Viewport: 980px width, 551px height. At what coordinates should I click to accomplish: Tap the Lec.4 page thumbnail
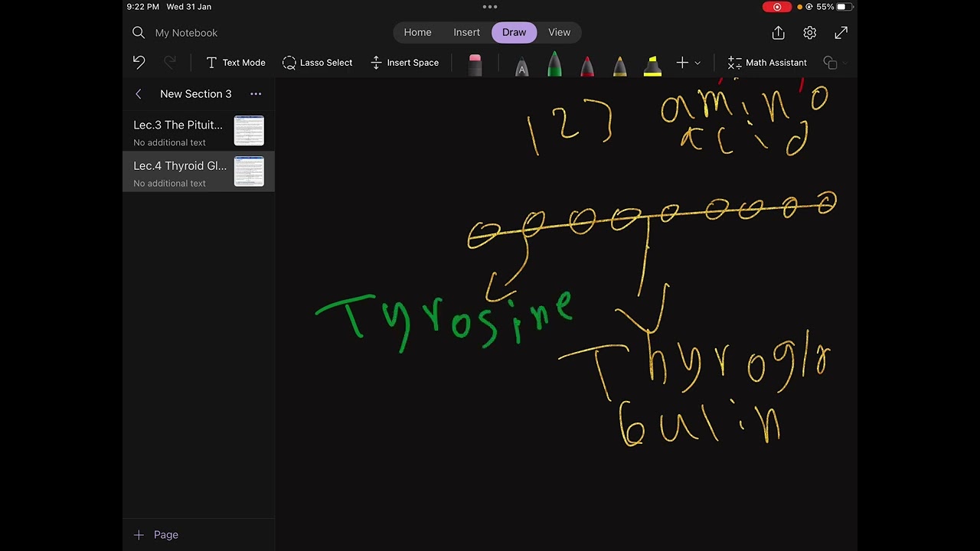click(x=249, y=171)
